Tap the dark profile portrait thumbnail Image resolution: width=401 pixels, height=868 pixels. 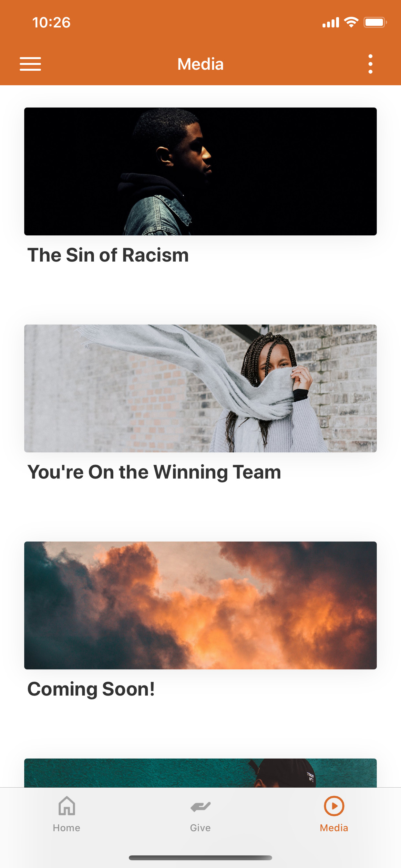(200, 171)
